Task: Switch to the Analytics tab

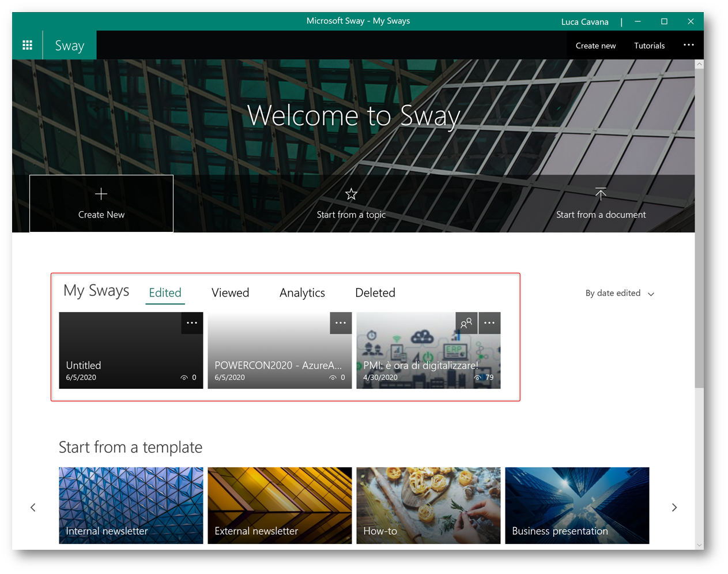Action: [302, 293]
